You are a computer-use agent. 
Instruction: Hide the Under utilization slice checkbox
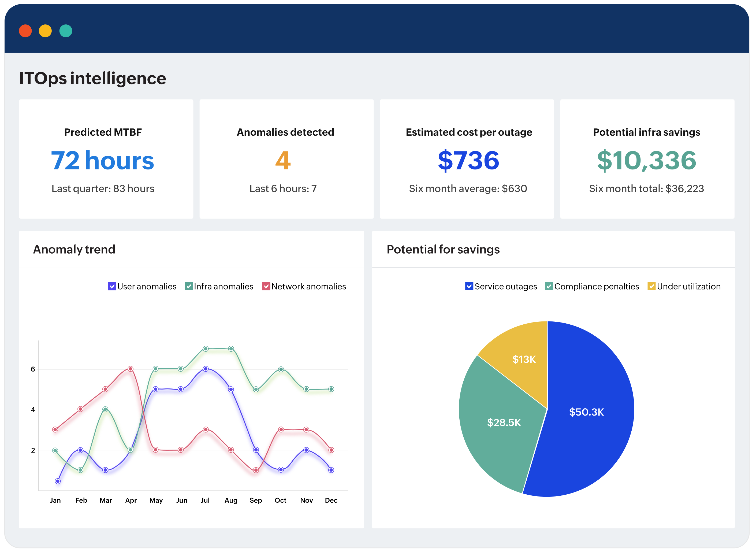[651, 287]
